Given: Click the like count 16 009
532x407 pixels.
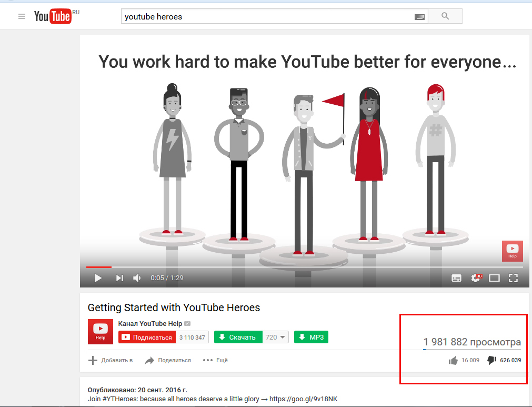Looking at the screenshot, I should point(470,360).
